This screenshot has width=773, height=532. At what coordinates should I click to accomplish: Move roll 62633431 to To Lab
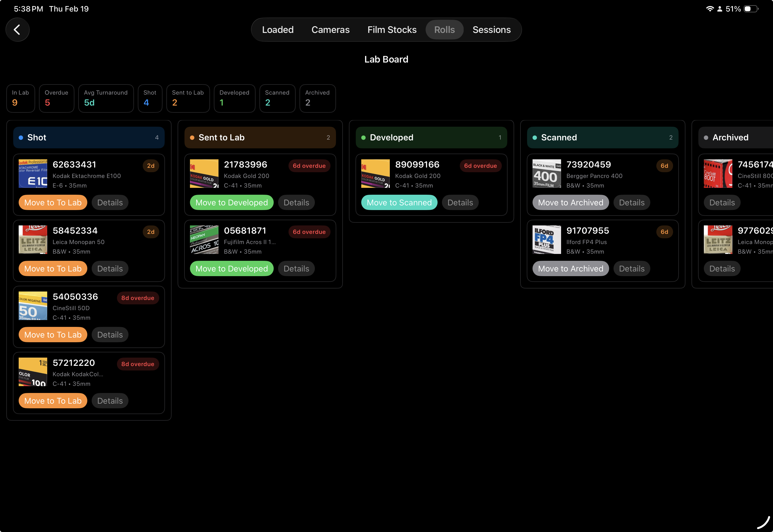53,202
